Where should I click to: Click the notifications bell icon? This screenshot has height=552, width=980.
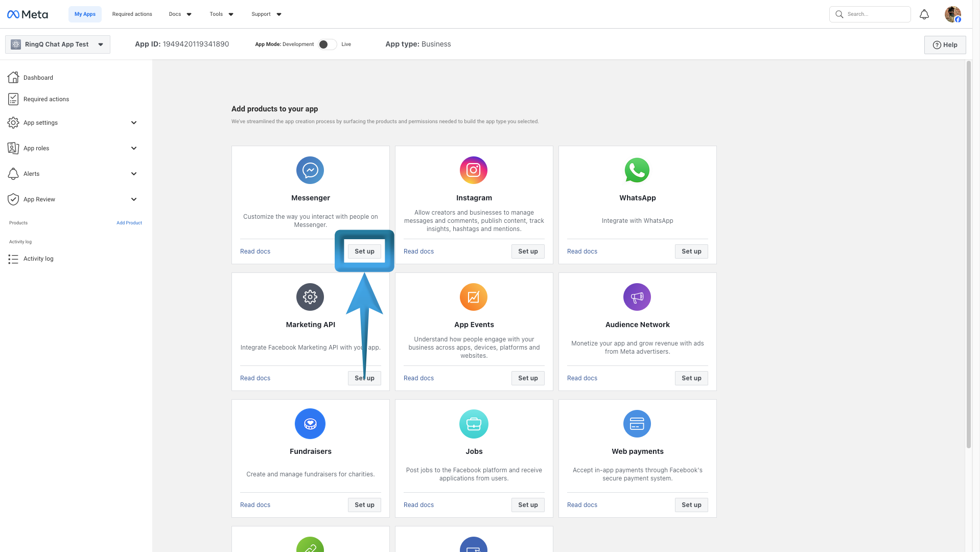point(924,14)
